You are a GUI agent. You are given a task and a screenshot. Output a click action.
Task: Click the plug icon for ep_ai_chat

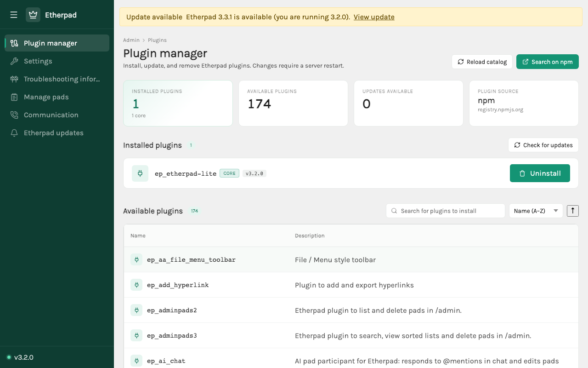pyautogui.click(x=136, y=361)
